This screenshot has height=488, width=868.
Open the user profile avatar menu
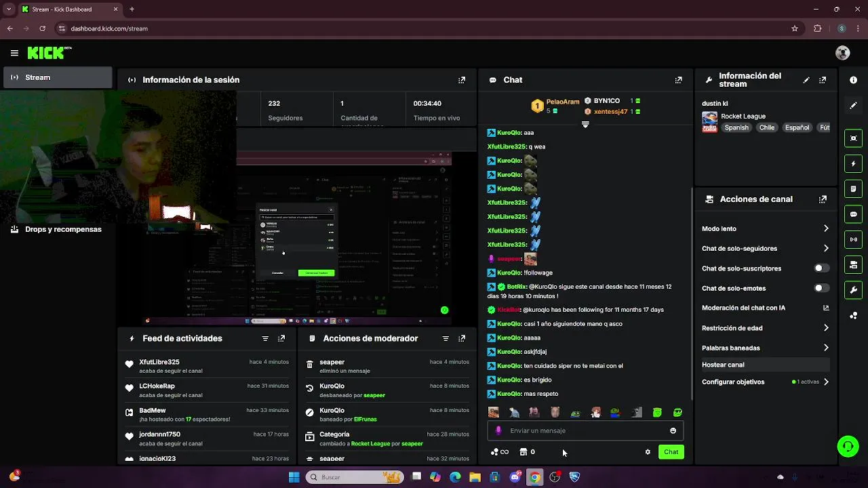point(843,53)
